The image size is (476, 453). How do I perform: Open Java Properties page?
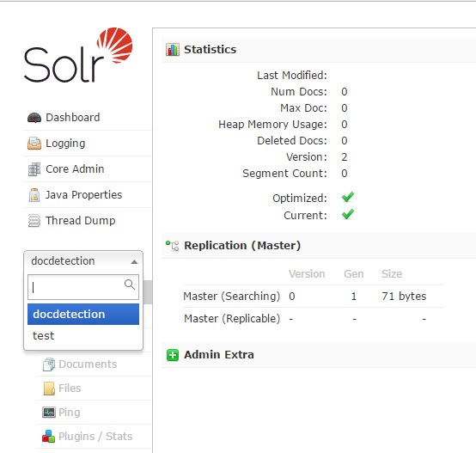click(x=84, y=195)
